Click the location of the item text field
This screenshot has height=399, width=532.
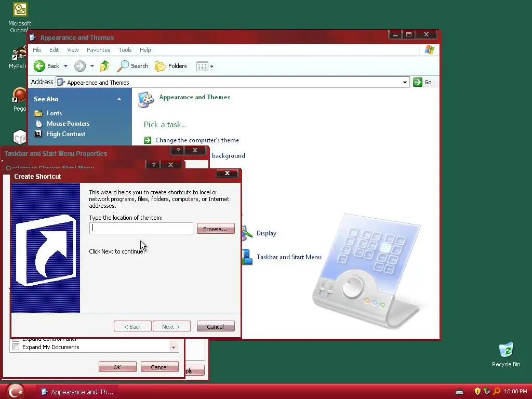click(x=141, y=229)
